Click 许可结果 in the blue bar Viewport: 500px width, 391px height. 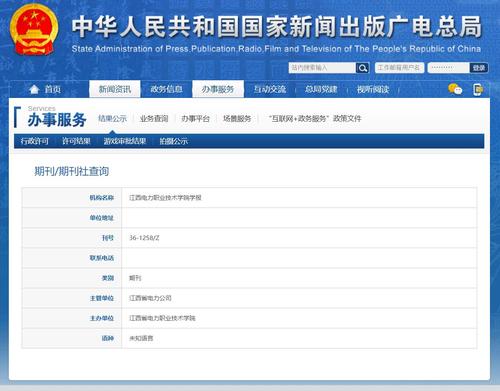76,141
